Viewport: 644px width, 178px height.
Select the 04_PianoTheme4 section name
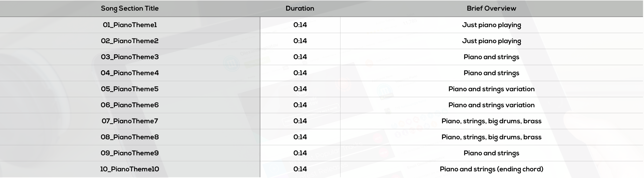coord(130,73)
